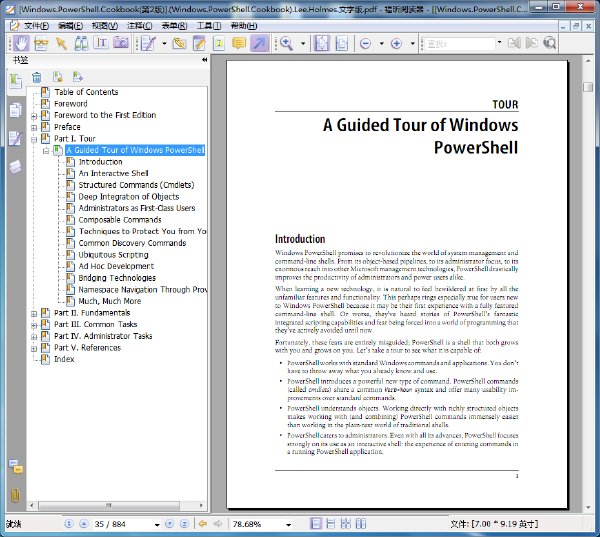Image resolution: width=600 pixels, height=537 pixels.
Task: Select the purple arrow drawing tool
Action: pos(259,43)
